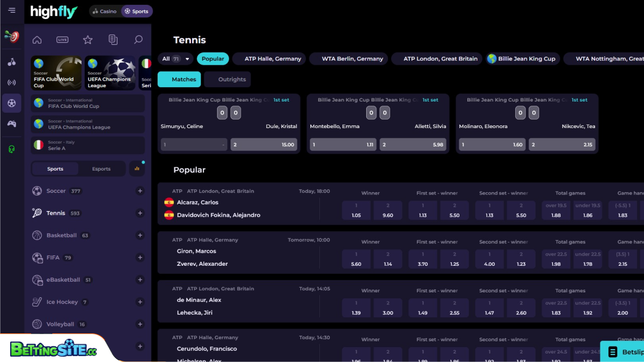
Task: Select the game controller icon
Action: pos(11,124)
